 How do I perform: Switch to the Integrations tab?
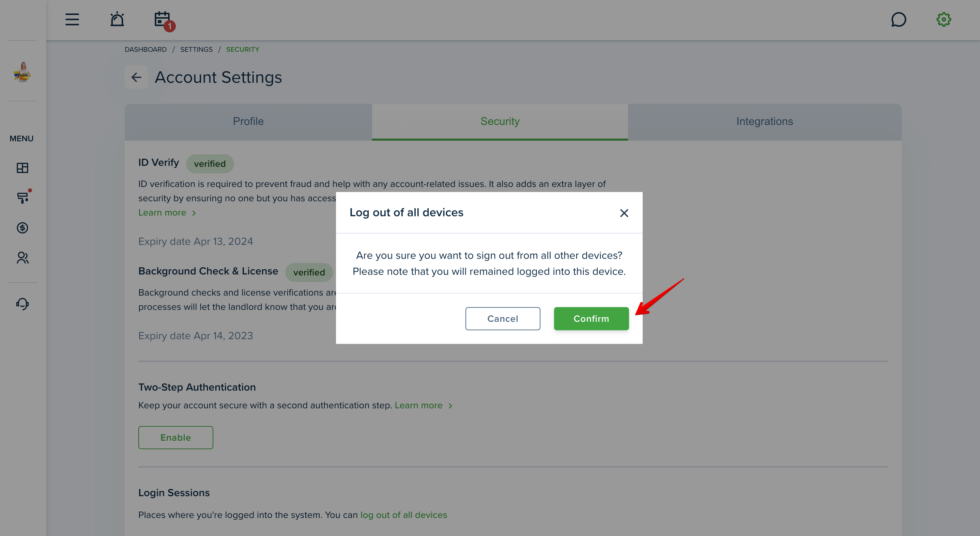(764, 122)
